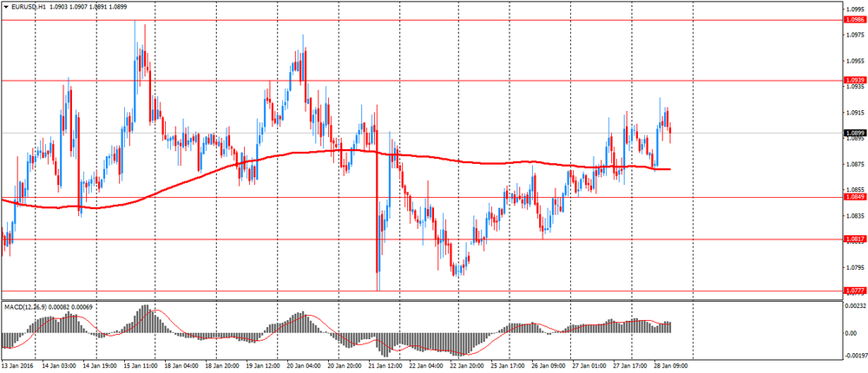The height and width of the screenshot is (373, 868).
Task: Click the 1.0915 price scale value
Action: point(853,113)
